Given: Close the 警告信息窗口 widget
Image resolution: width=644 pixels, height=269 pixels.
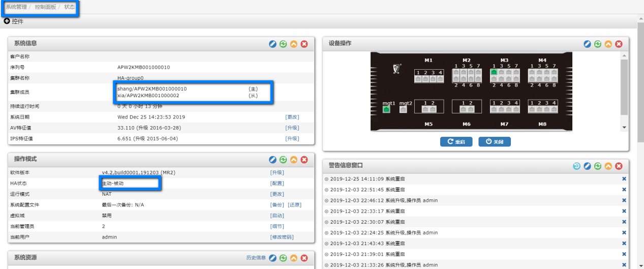Looking at the screenshot, I should pyautogui.click(x=619, y=166).
